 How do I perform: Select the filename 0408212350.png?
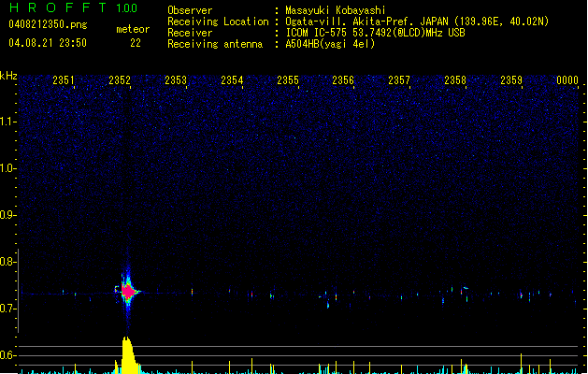(48, 24)
